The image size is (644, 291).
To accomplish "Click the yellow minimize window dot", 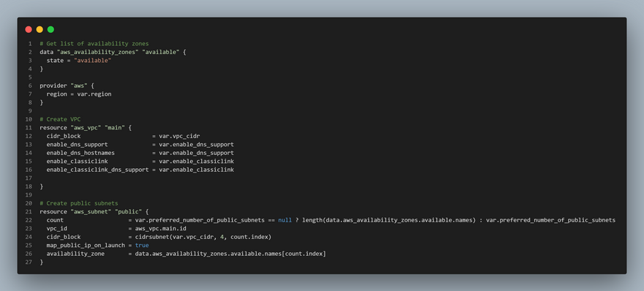I will point(40,29).
